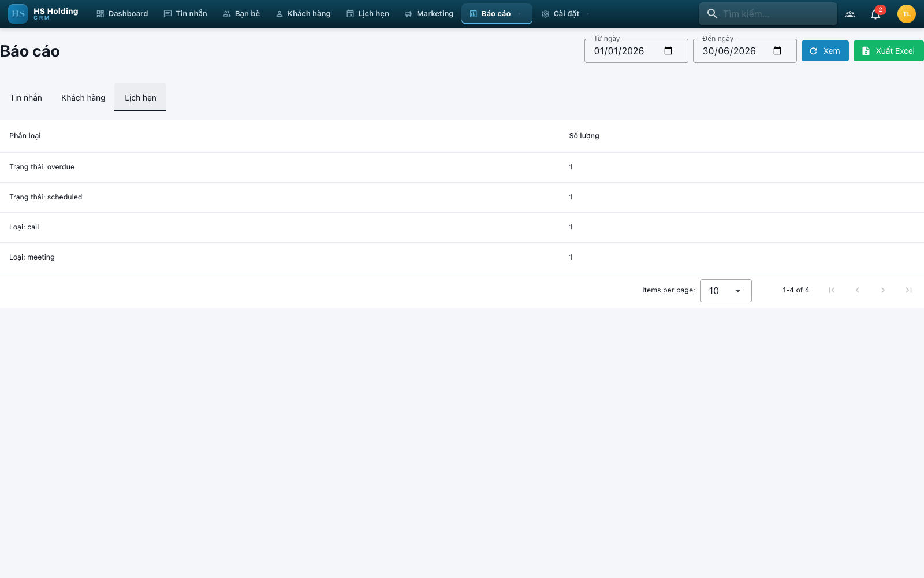Open the Items per page dropdown

tap(725, 291)
